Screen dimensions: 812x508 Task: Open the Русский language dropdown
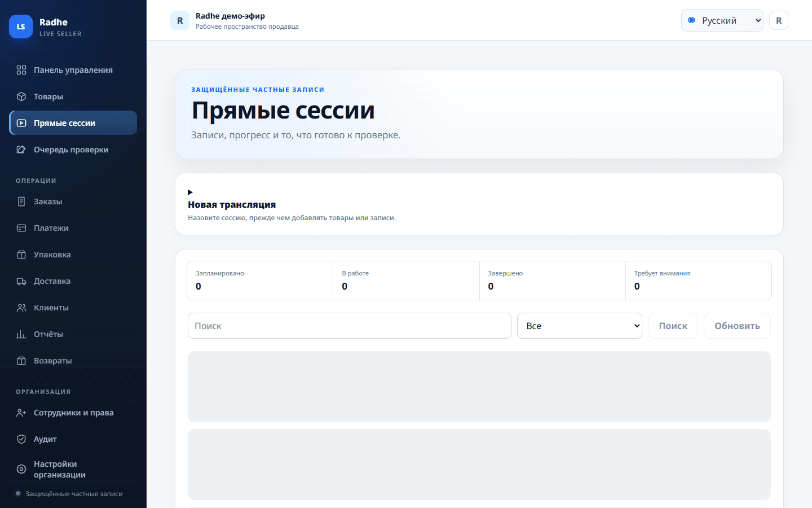[722, 20]
